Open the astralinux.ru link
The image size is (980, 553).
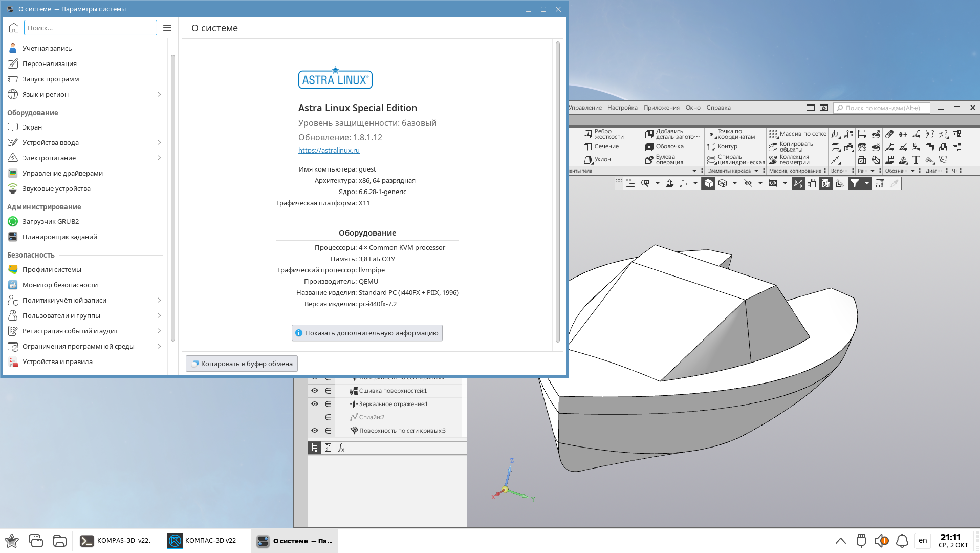pyautogui.click(x=329, y=150)
